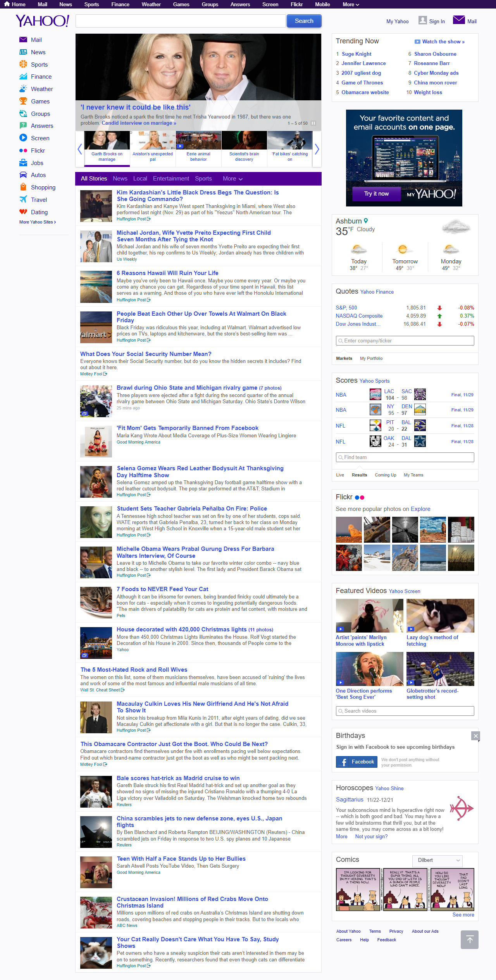Open Flickr in top navigation bar
This screenshot has height=980, width=496.
(296, 4)
